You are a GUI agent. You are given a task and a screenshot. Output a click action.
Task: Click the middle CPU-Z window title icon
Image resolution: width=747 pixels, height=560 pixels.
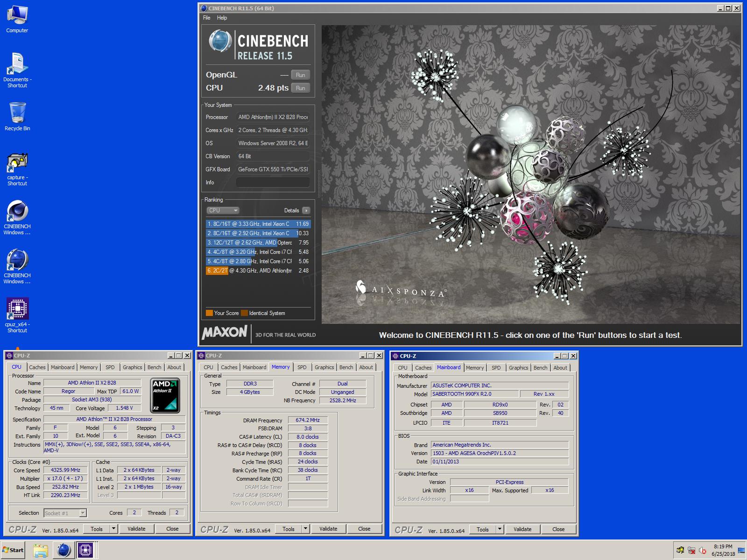pos(201,356)
